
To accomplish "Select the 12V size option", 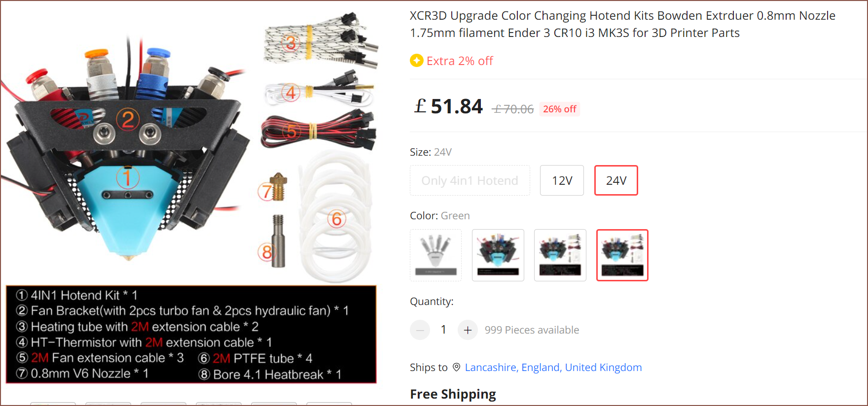I will coord(562,180).
